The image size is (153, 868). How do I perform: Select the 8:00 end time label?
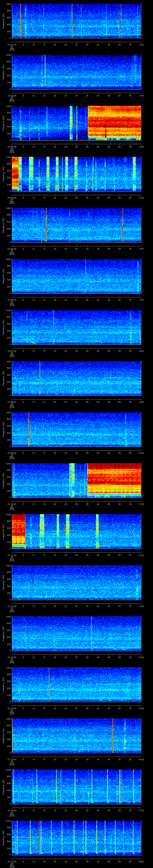(x=141, y=351)
